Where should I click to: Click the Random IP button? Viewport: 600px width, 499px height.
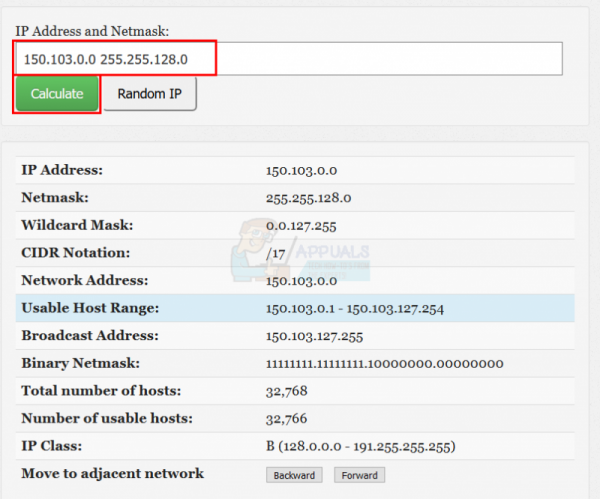coord(150,94)
